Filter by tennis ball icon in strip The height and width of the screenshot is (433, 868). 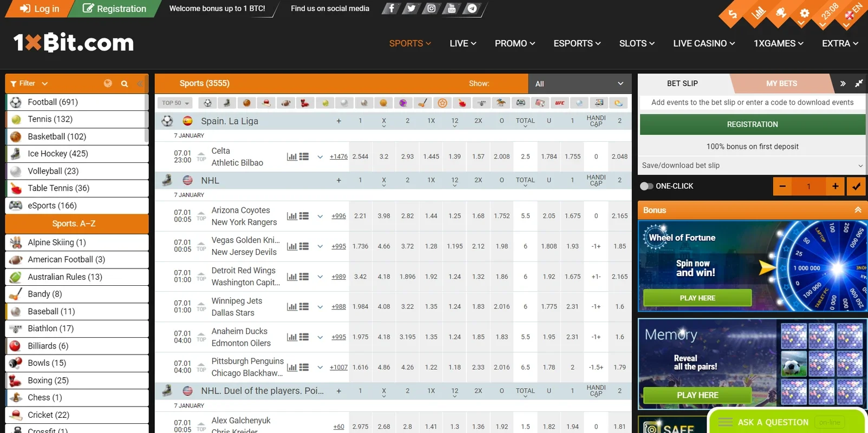pos(325,103)
